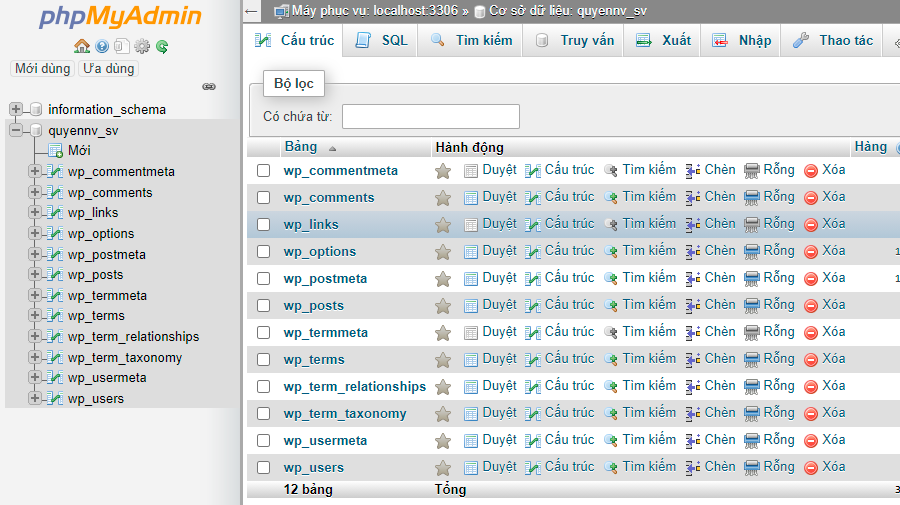Switch to the SQL tab
The width and height of the screenshot is (900, 505).
tap(382, 41)
